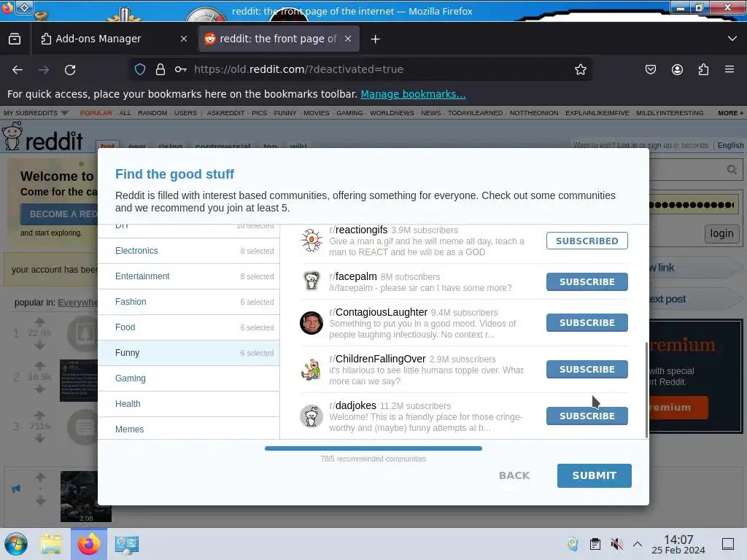Click the site security padlock icon
747x560 pixels.
(x=160, y=69)
